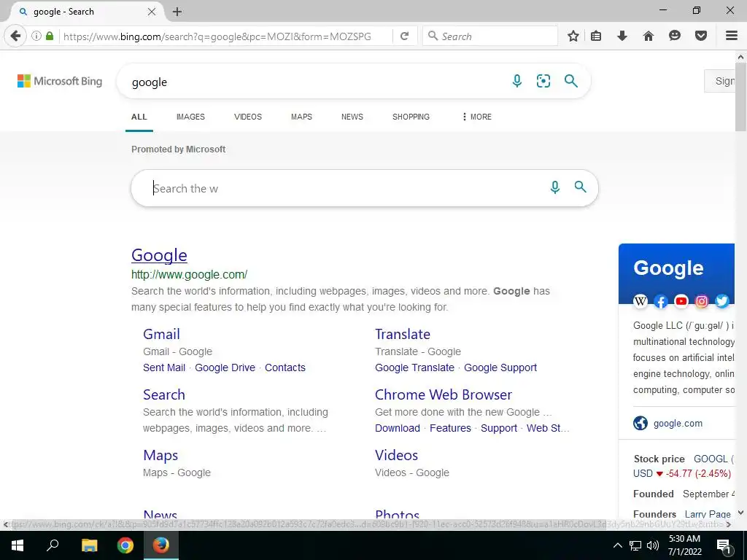Switch to the MAPS tab
This screenshot has width=747, height=560.
301,117
